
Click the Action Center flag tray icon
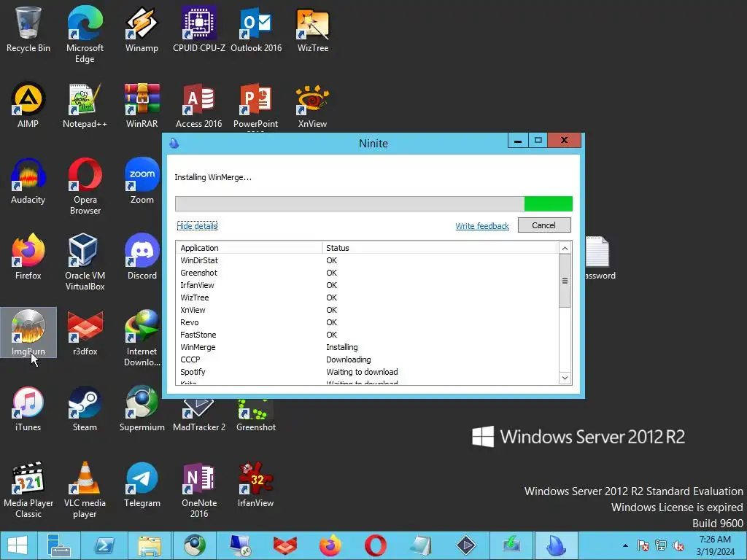[643, 545]
